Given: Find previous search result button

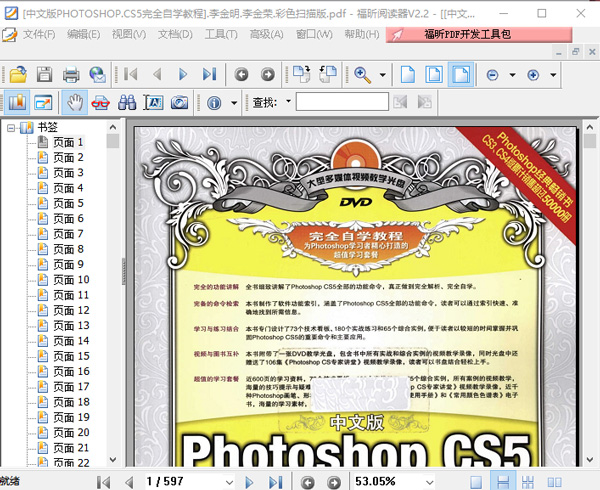Looking at the screenshot, I should [400, 102].
